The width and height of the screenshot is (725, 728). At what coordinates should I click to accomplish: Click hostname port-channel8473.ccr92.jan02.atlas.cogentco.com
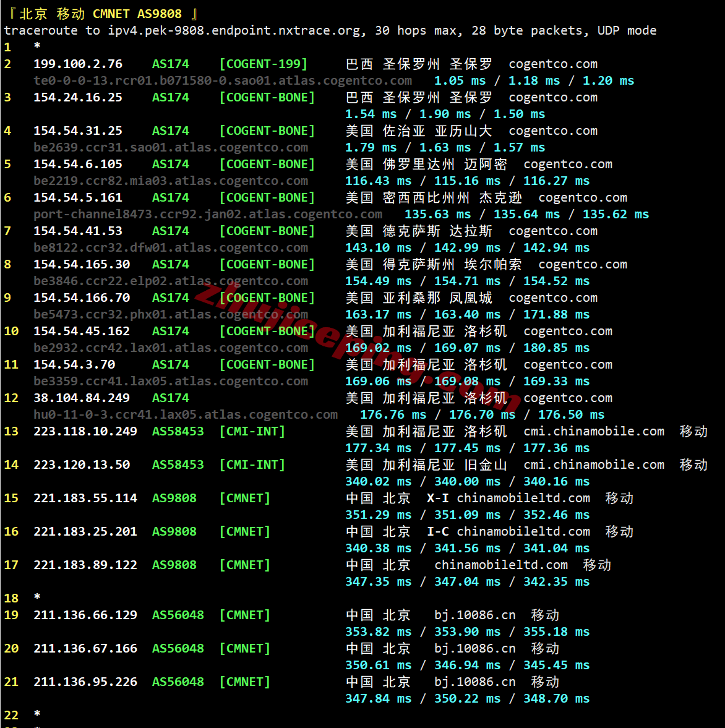click(208, 215)
